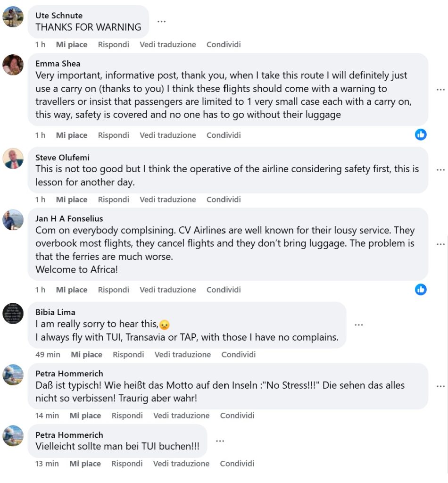Click Vedi traduzione under Petra's No Stress comment
The image size is (448, 483).
point(182,416)
